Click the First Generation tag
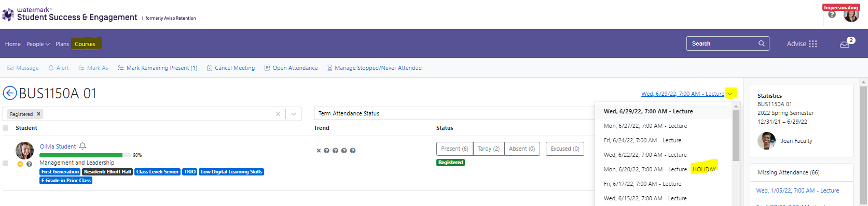Image resolution: width=868 pixels, height=206 pixels. click(60, 172)
